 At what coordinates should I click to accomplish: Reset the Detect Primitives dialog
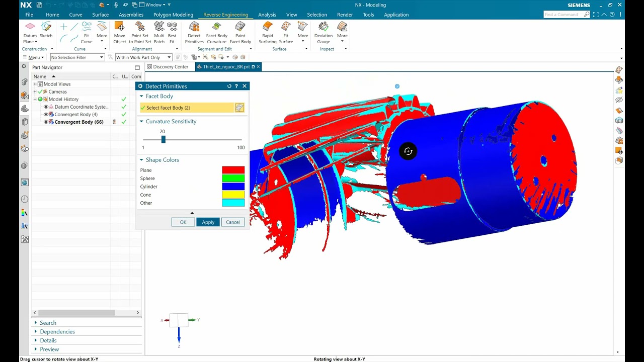pyautogui.click(x=229, y=86)
